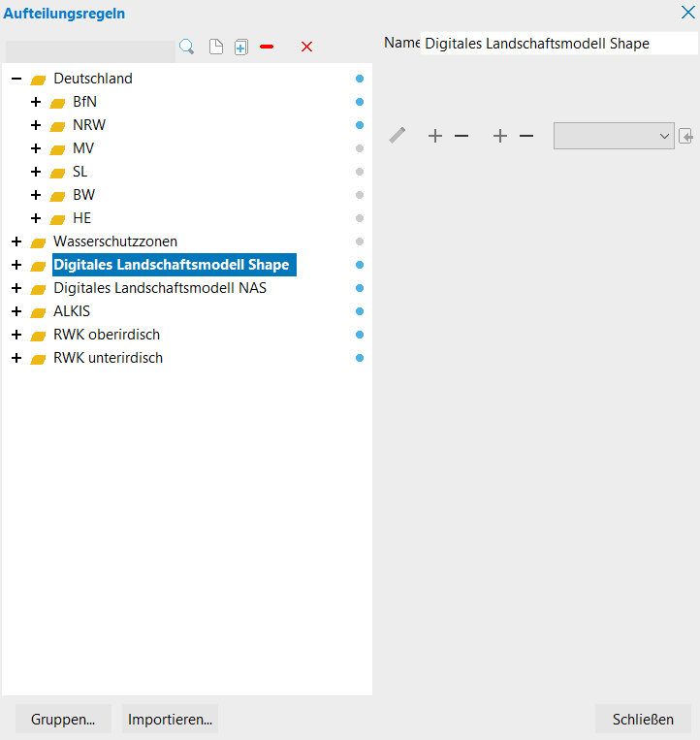Open the empty combo box dropdown
The height and width of the screenshot is (740, 700).
(614, 136)
